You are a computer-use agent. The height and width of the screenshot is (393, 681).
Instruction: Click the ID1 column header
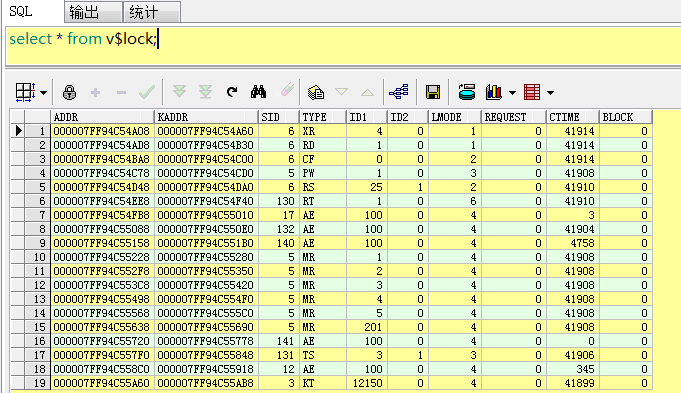367,117
